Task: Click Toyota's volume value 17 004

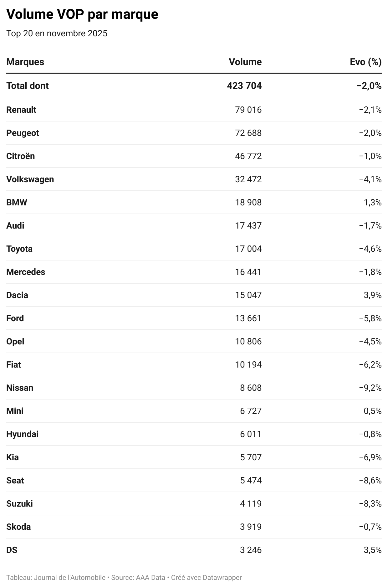Action: click(248, 249)
